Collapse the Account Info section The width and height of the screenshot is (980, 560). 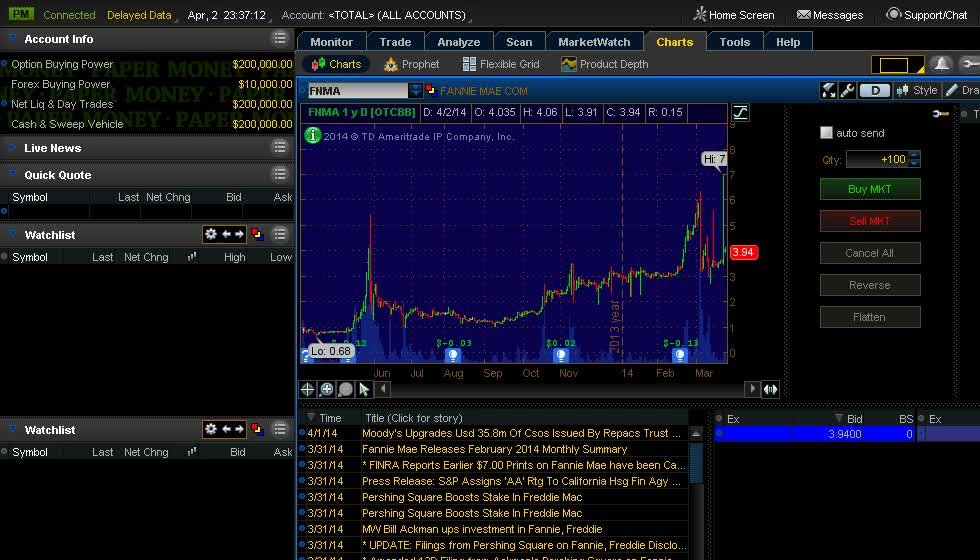coord(12,38)
